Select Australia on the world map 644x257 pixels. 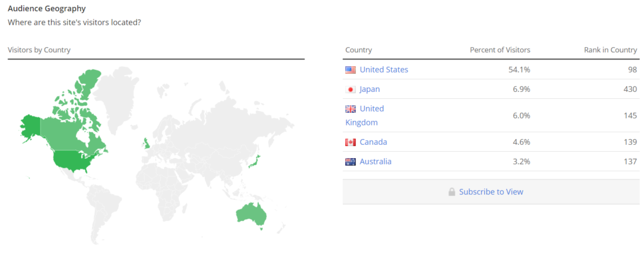tap(252, 213)
